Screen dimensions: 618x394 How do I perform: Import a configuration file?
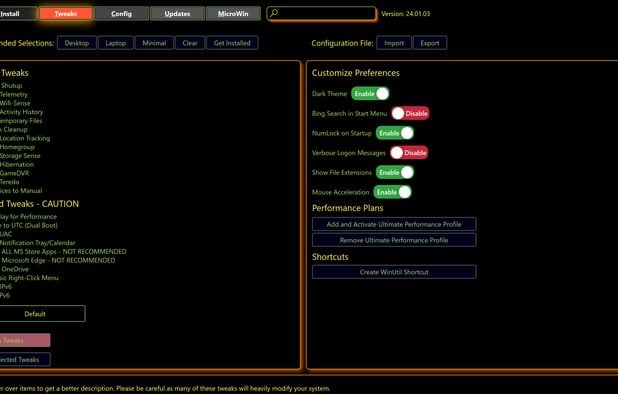click(394, 43)
